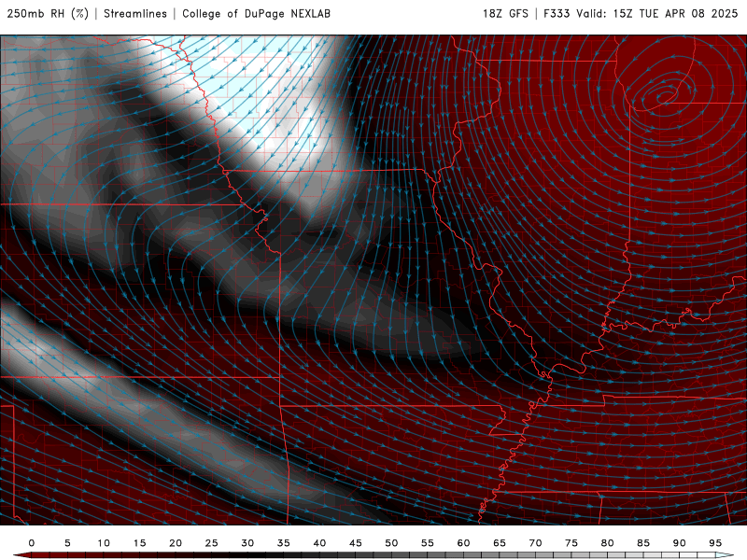Viewport: 747px width, 560px height.
Task: Click the colorbar label "0"
Action: click(x=32, y=543)
